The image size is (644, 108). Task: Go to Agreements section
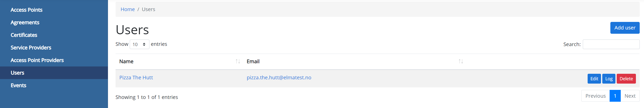[x=25, y=22]
